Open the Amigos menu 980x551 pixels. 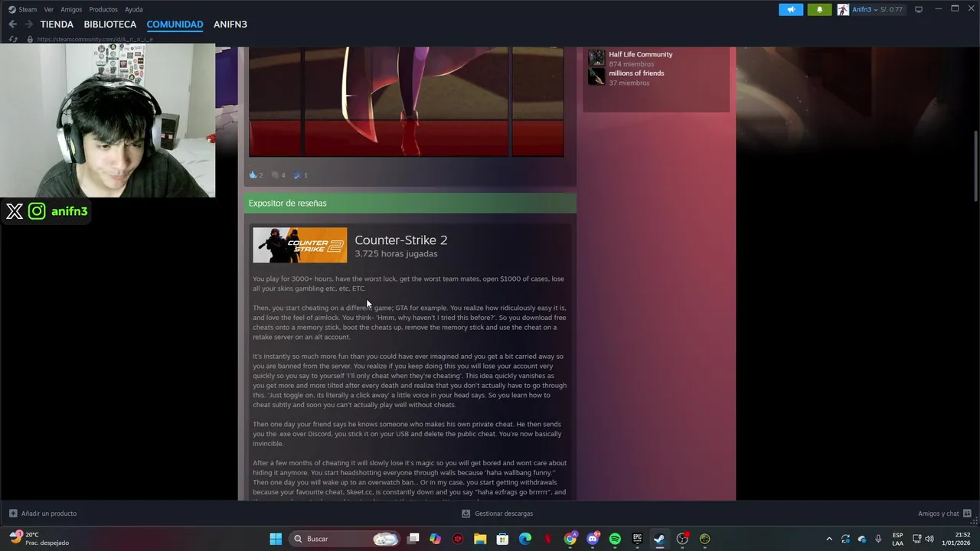pos(71,9)
